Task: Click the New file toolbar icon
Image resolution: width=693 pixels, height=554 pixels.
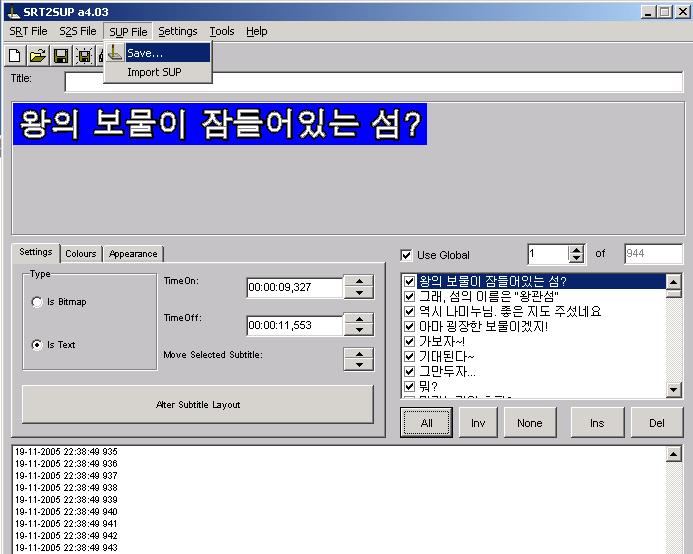Action: [15, 56]
